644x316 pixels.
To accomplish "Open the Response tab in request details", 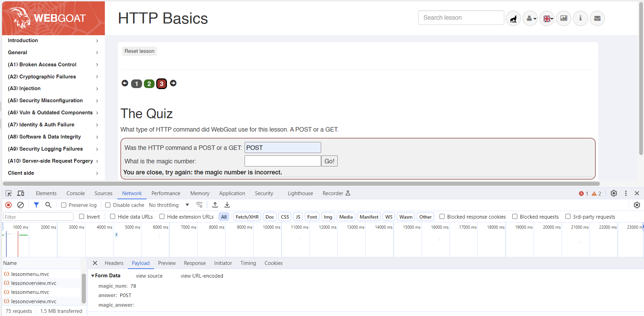I will (195, 263).
